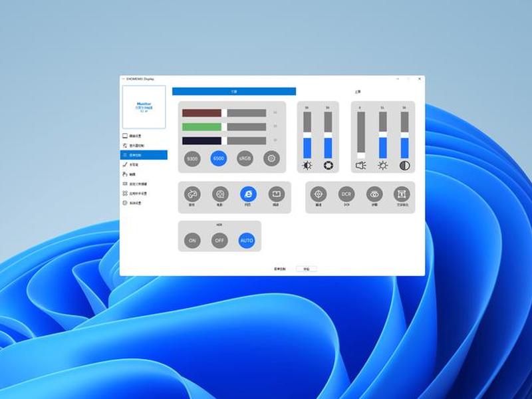Open sidebar item just below the monitor-icon item
The image size is (532, 399).
point(144,146)
